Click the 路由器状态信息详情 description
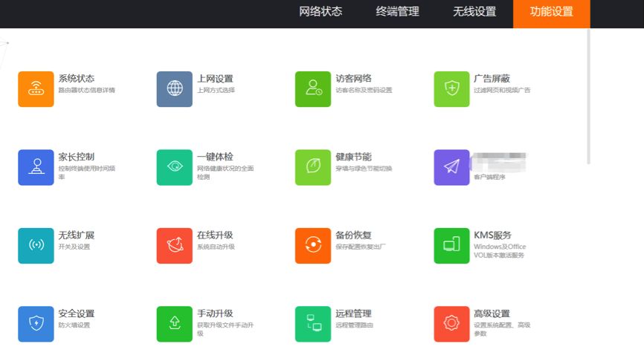 [x=87, y=90]
